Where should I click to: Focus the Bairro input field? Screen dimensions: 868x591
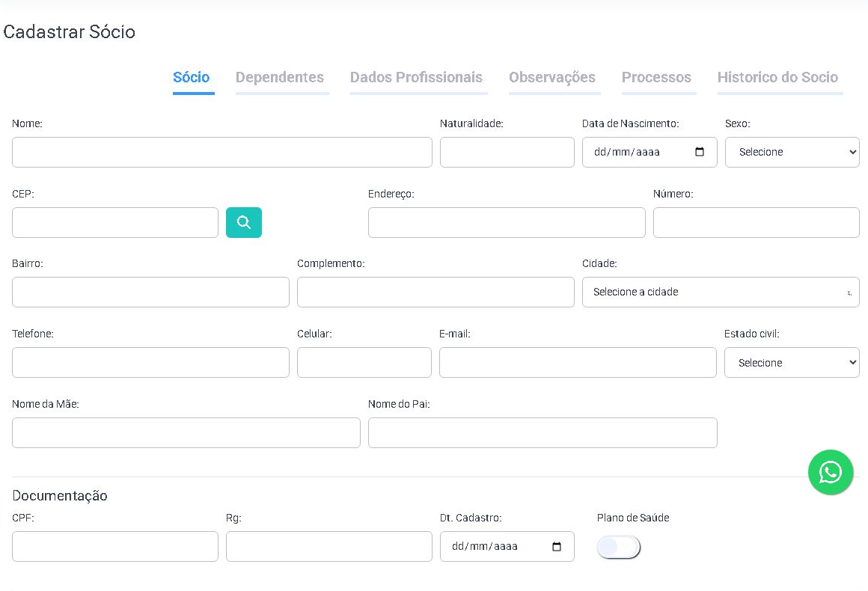point(150,293)
